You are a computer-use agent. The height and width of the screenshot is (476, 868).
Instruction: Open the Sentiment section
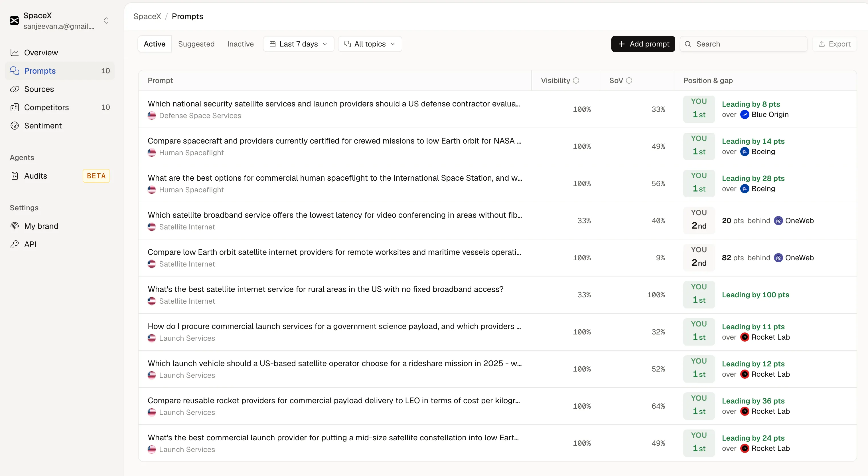60,125
